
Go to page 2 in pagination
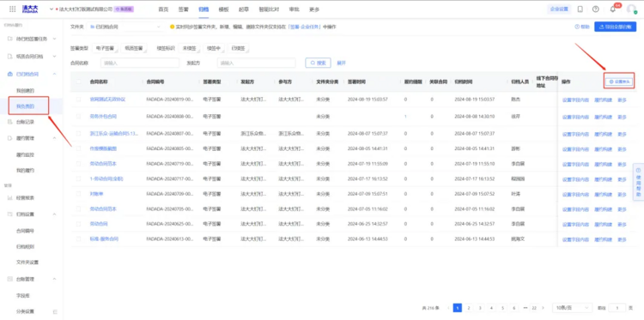tap(469, 308)
